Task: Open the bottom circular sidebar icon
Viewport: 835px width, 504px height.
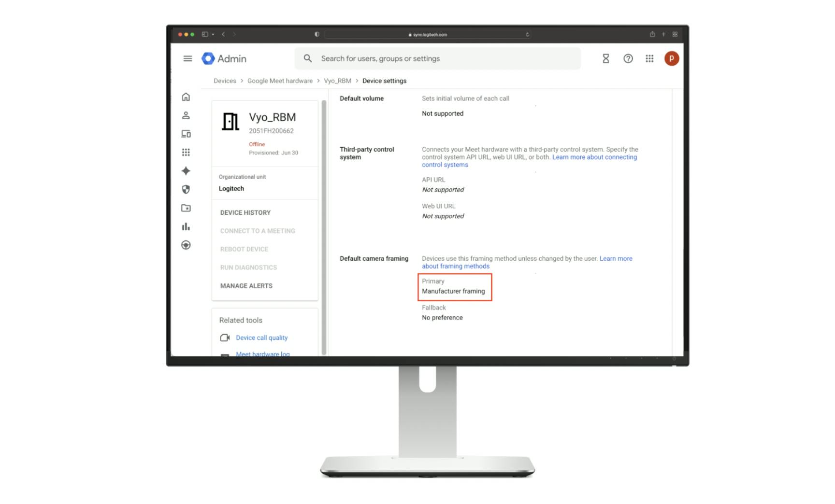Action: click(186, 245)
